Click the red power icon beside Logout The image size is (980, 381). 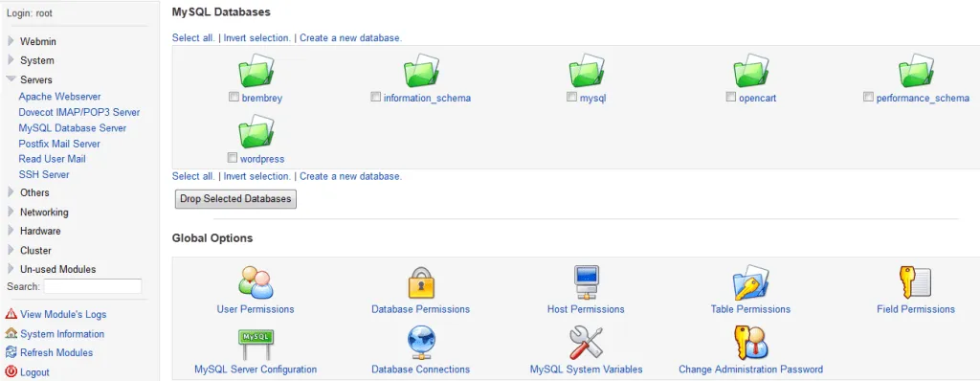11,371
